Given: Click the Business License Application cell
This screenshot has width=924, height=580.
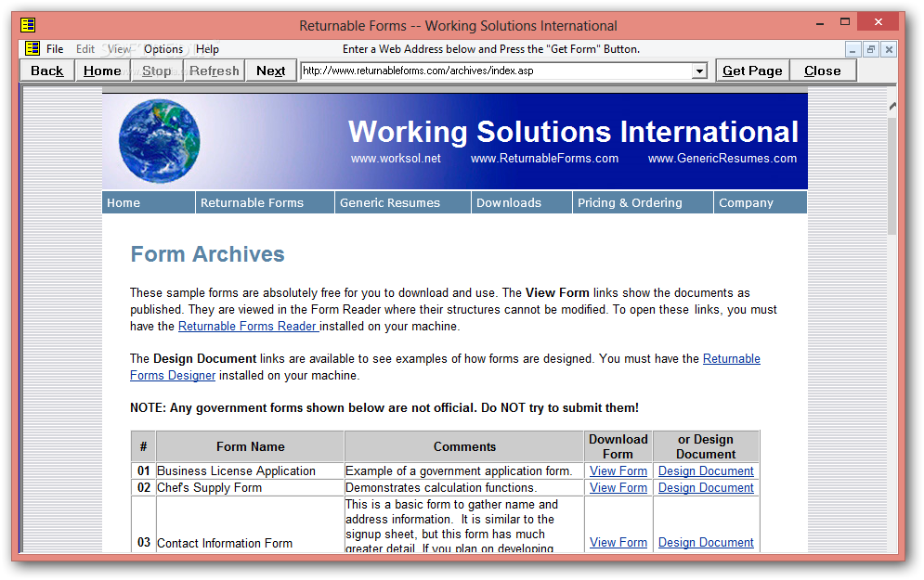Looking at the screenshot, I should 250,471.
